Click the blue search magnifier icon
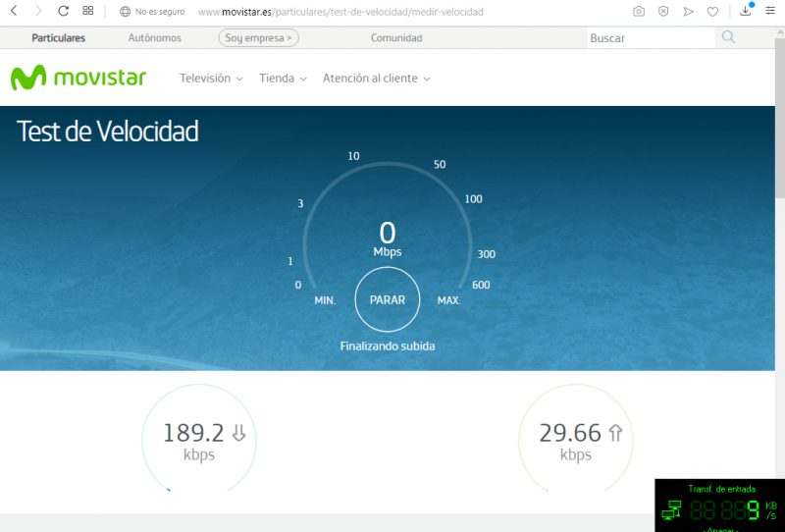Image resolution: width=785 pixels, height=532 pixels. 728,37
